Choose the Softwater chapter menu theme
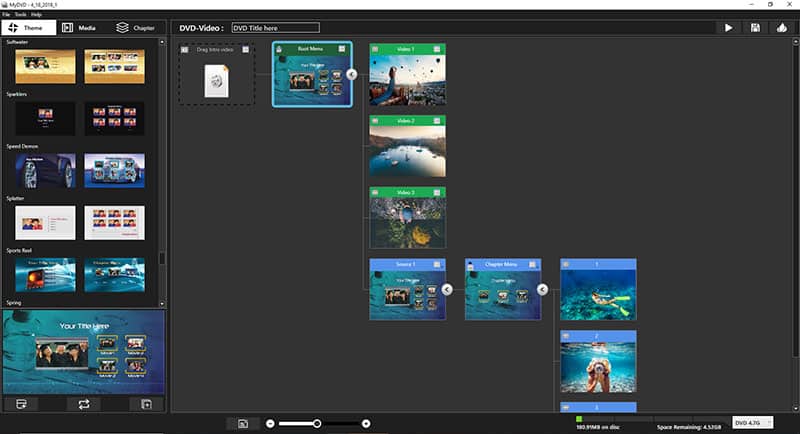 (x=114, y=66)
